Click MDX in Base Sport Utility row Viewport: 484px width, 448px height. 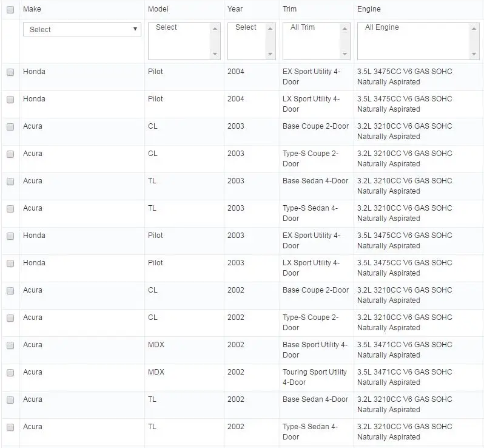[156, 344]
